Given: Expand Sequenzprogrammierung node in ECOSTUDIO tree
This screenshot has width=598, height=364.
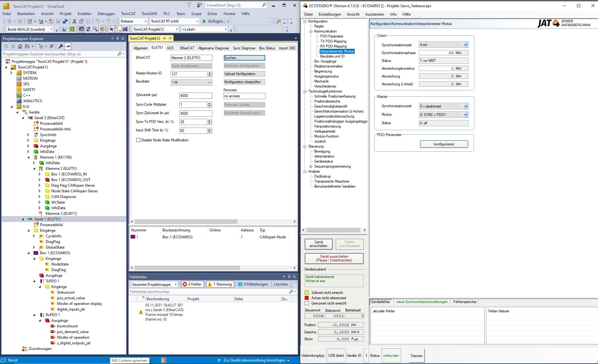Looking at the screenshot, I should coord(311,166).
